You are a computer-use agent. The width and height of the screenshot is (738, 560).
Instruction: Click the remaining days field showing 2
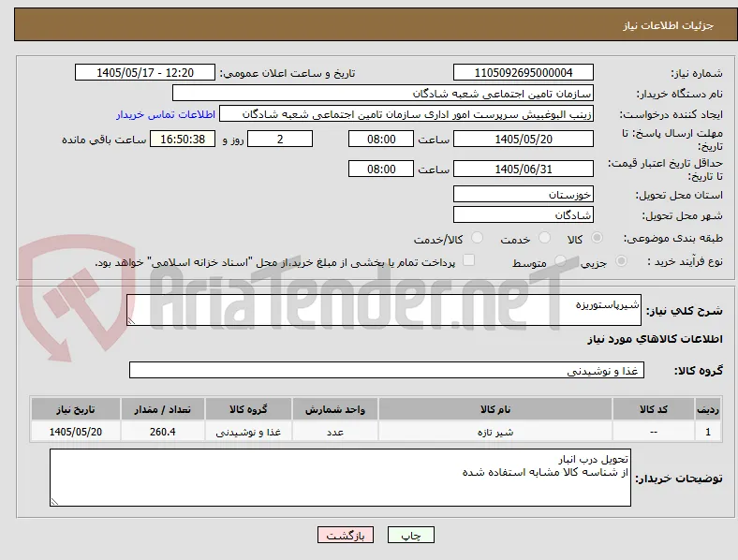coord(280,139)
